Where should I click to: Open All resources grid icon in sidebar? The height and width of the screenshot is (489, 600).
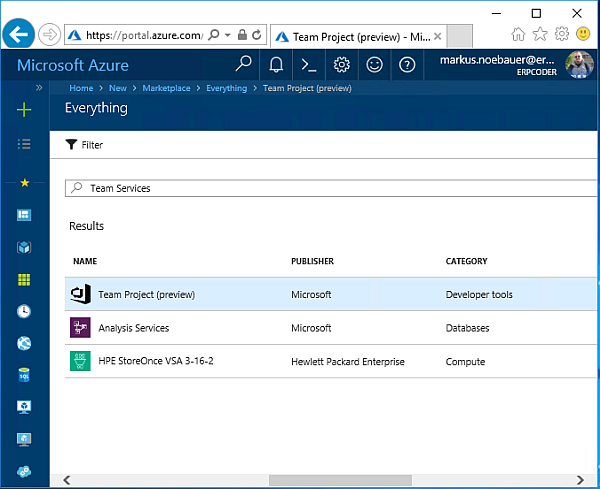point(25,279)
